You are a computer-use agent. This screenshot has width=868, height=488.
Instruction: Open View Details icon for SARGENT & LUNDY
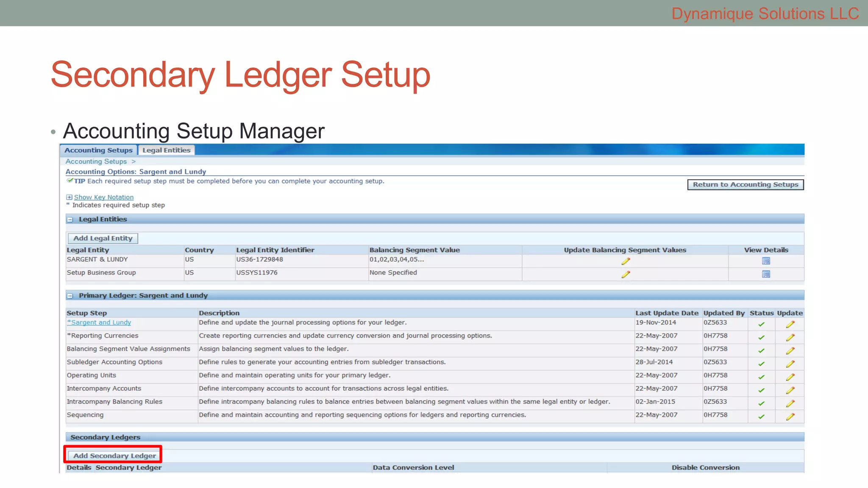[766, 261]
